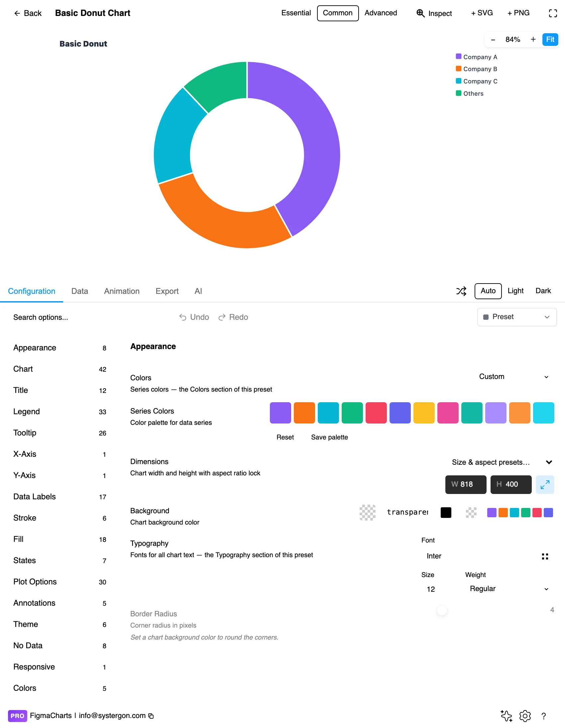Select Essential options level
The height and width of the screenshot is (728, 565).
click(x=296, y=13)
